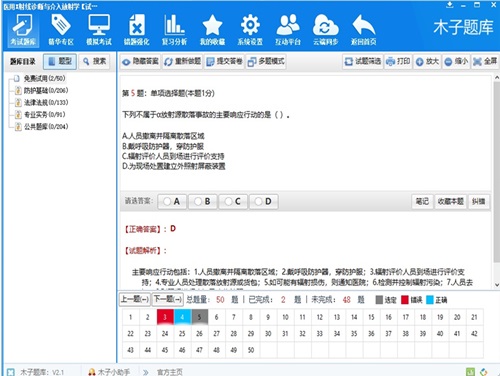The height and width of the screenshot is (376, 500).
Task: Click scrollbar up arrow in question panel
Action: click(497, 77)
